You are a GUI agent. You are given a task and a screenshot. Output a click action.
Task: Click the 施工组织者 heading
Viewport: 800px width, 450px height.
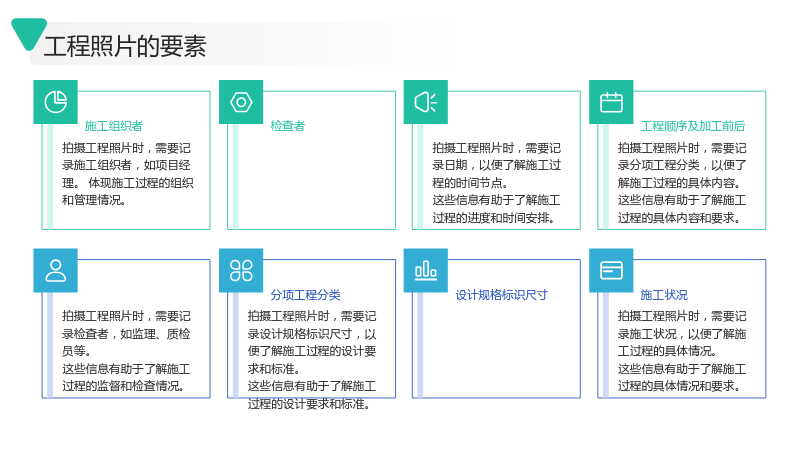114,126
